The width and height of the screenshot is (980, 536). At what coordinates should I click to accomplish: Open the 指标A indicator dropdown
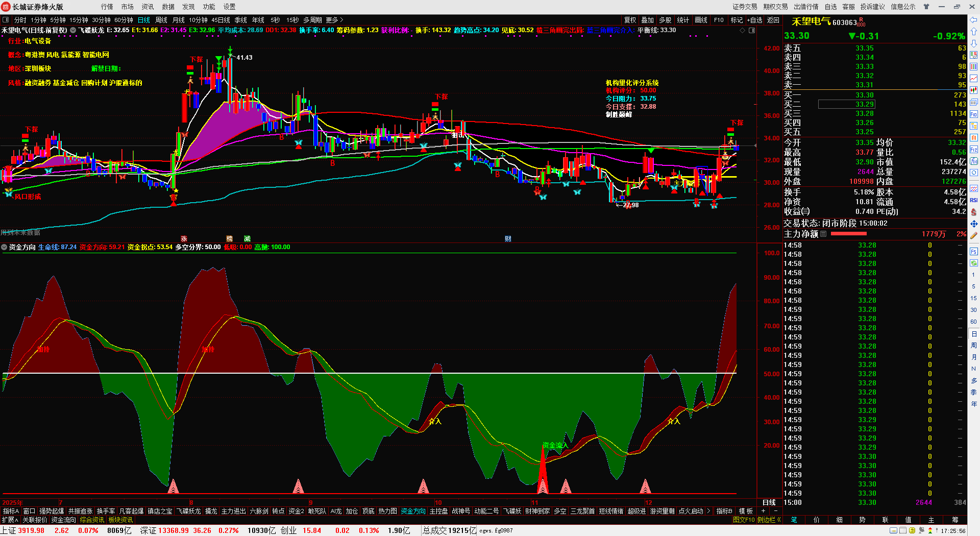click(x=11, y=511)
